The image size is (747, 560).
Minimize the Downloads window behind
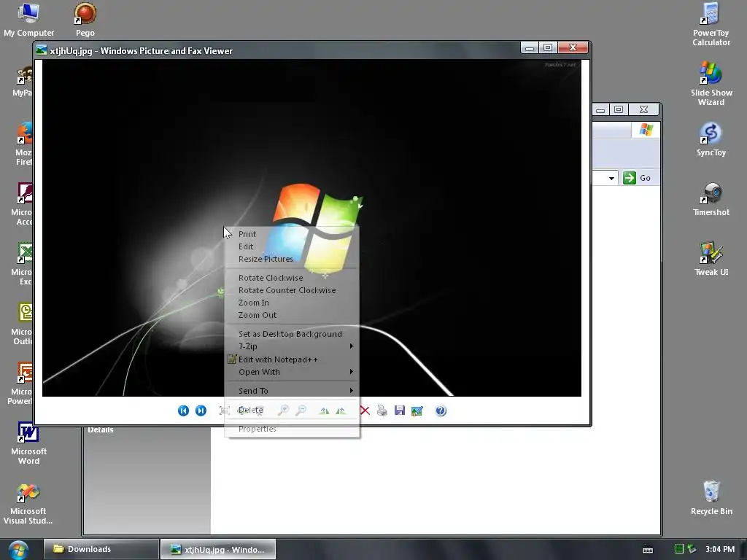[x=600, y=109]
